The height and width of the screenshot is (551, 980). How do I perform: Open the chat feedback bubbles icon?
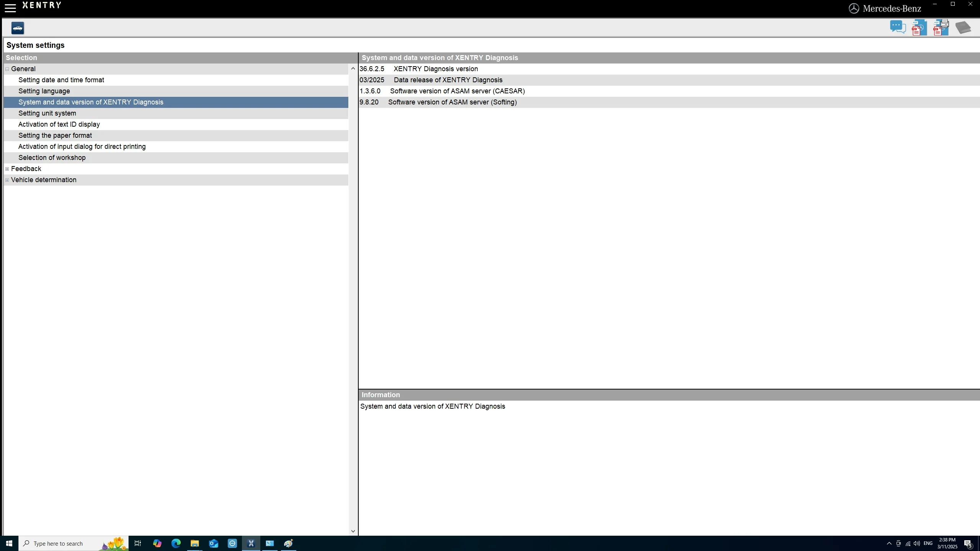pyautogui.click(x=898, y=28)
